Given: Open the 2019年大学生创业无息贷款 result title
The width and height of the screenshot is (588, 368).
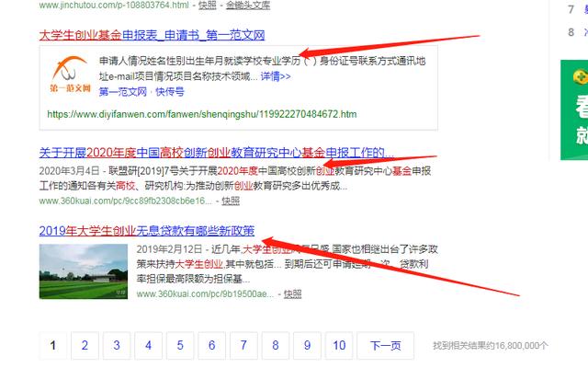Looking at the screenshot, I should 147,230.
